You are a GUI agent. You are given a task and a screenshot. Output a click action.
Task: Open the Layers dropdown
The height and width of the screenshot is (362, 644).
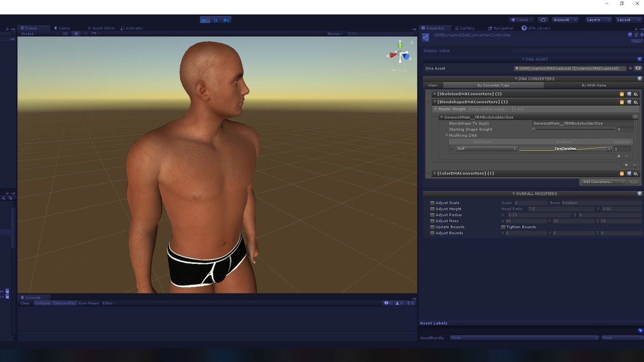pos(598,20)
